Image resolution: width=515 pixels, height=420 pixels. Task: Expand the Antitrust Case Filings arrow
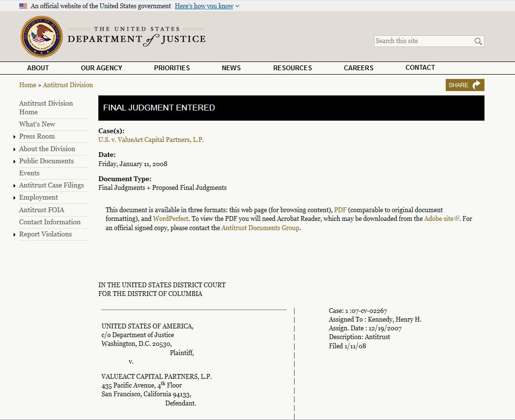click(x=15, y=186)
